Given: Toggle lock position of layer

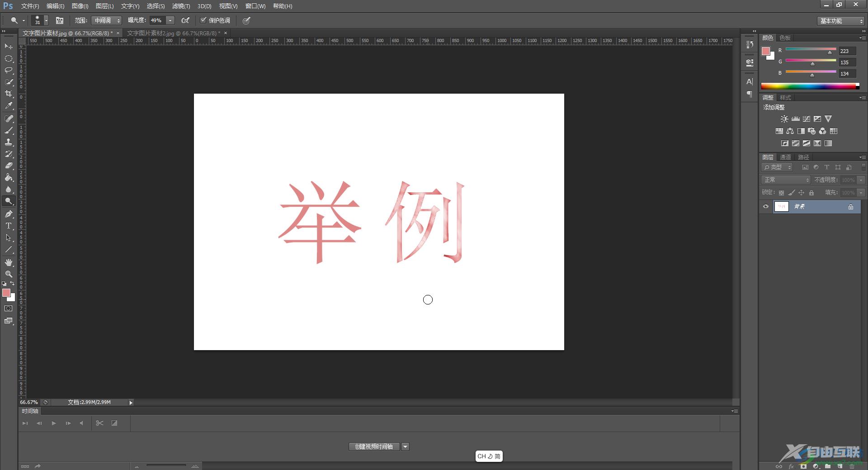Looking at the screenshot, I should 801,193.
